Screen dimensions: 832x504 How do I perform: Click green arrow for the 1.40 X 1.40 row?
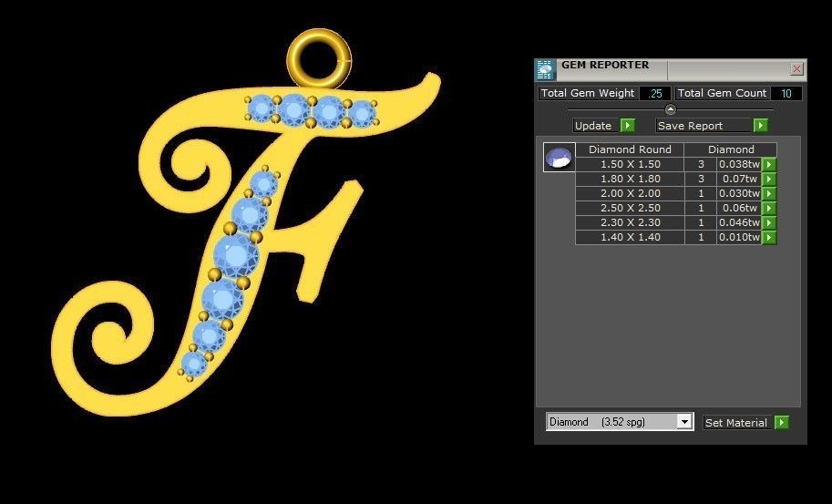coord(769,237)
